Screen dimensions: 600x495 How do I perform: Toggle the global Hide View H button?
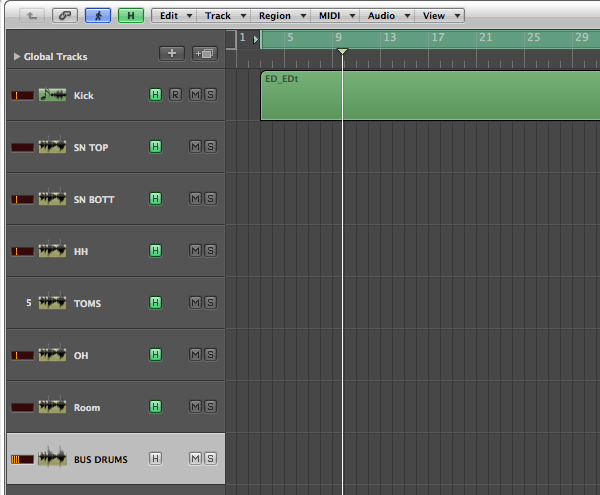(131, 16)
